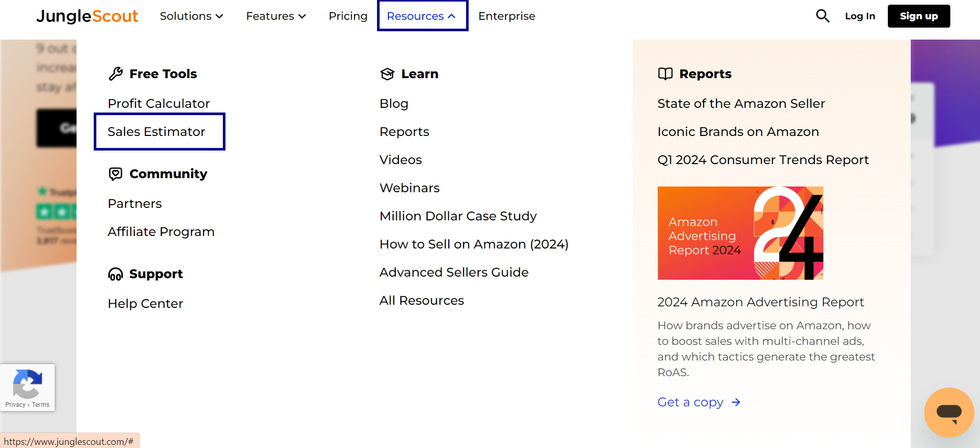Open the orange chat widget bubble
This screenshot has width=980, height=448.
click(x=949, y=413)
